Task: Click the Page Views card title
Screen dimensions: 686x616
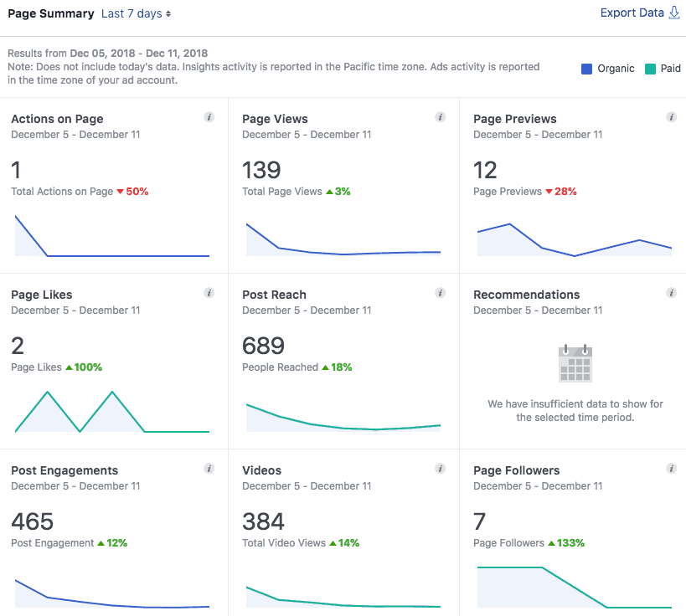Action: click(275, 119)
